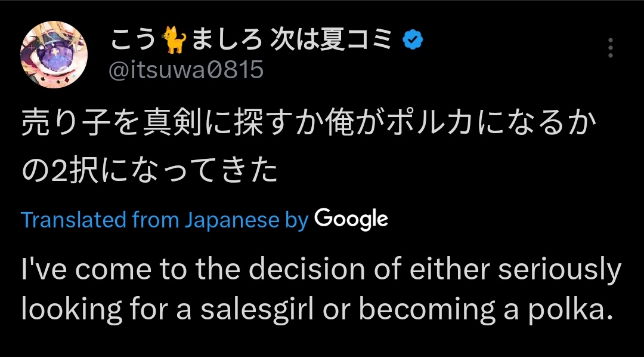Click the English line starting "I've come"
Screen dimensions: 644x357
coord(321,271)
